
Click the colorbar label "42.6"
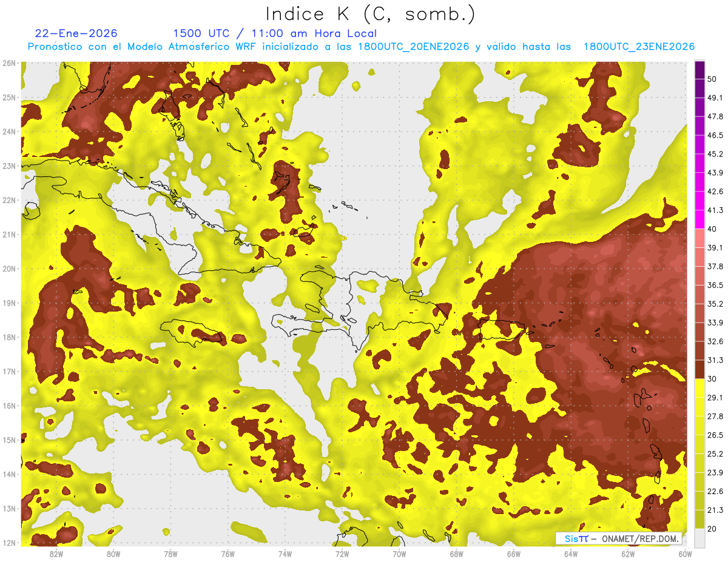[715, 191]
